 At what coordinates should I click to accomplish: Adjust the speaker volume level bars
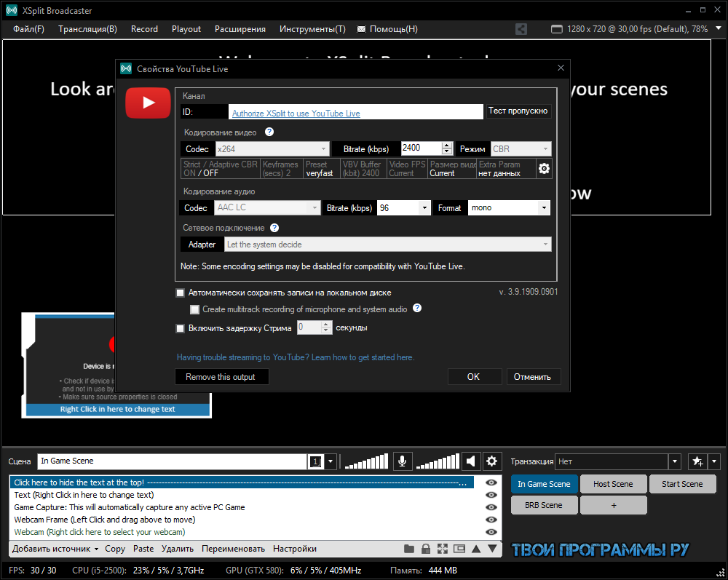pyautogui.click(x=438, y=461)
